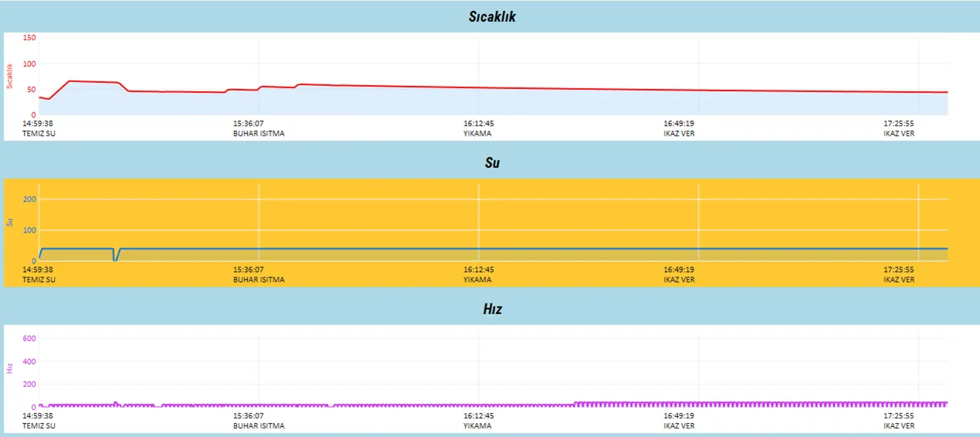Image resolution: width=980 pixels, height=437 pixels.
Task: Select YIKAMA label under the Hız chart
Action: click(478, 425)
